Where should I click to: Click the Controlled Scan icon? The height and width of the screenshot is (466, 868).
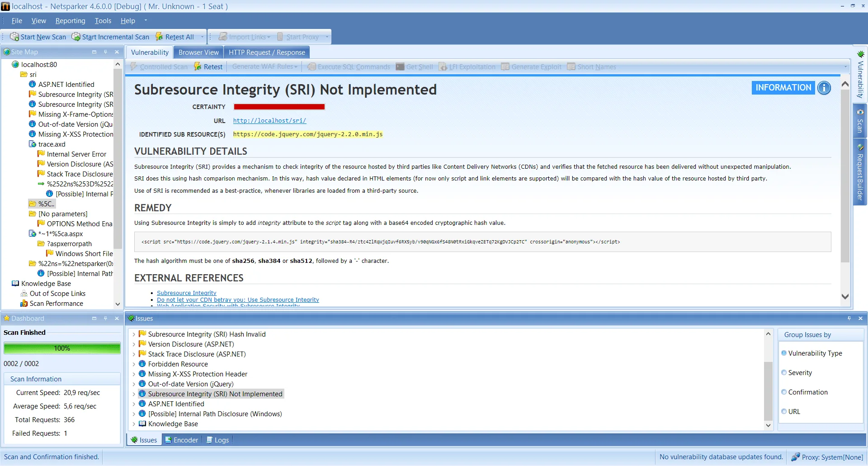(134, 67)
